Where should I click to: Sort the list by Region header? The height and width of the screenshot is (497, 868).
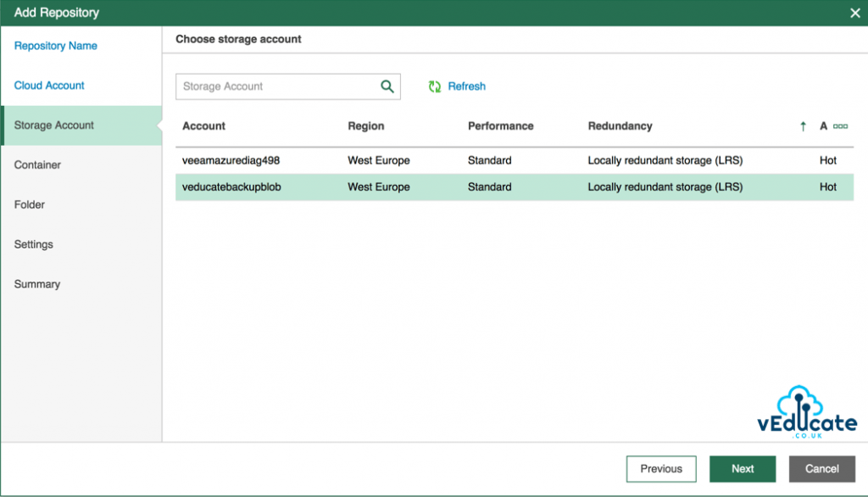(365, 126)
